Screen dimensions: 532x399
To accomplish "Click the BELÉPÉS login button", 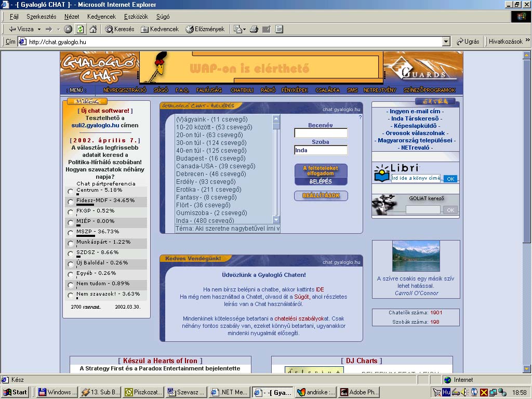I will coord(321,181).
